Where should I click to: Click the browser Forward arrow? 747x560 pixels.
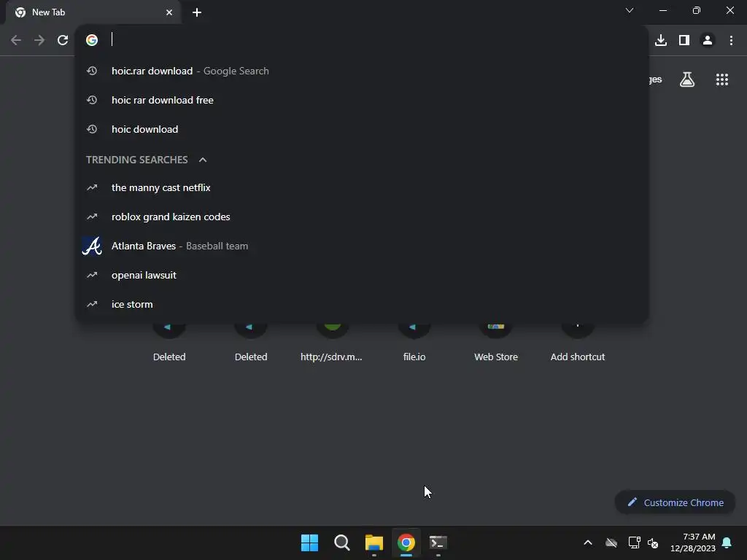coord(39,41)
